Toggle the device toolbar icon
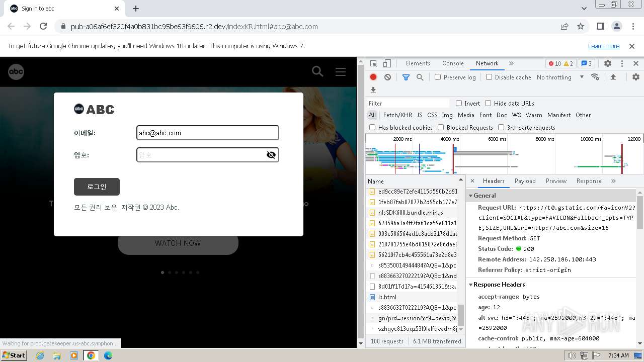The height and width of the screenshot is (362, 644). click(387, 63)
